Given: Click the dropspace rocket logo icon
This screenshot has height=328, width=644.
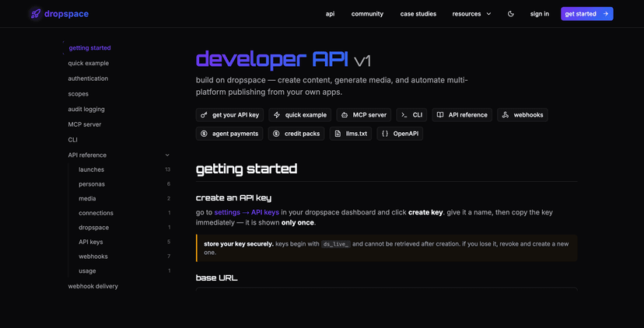Looking at the screenshot, I should click(x=36, y=14).
